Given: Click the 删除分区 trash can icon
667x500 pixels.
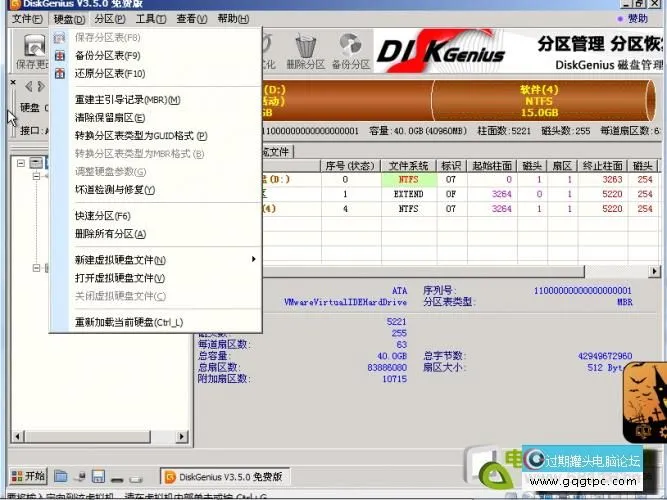Looking at the screenshot, I should click(305, 46).
